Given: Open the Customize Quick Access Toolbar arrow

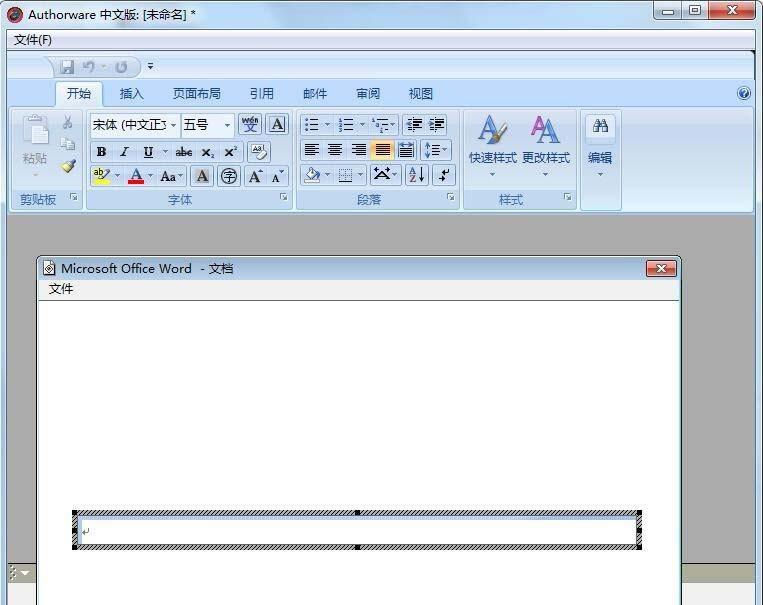Looking at the screenshot, I should pyautogui.click(x=150, y=66).
